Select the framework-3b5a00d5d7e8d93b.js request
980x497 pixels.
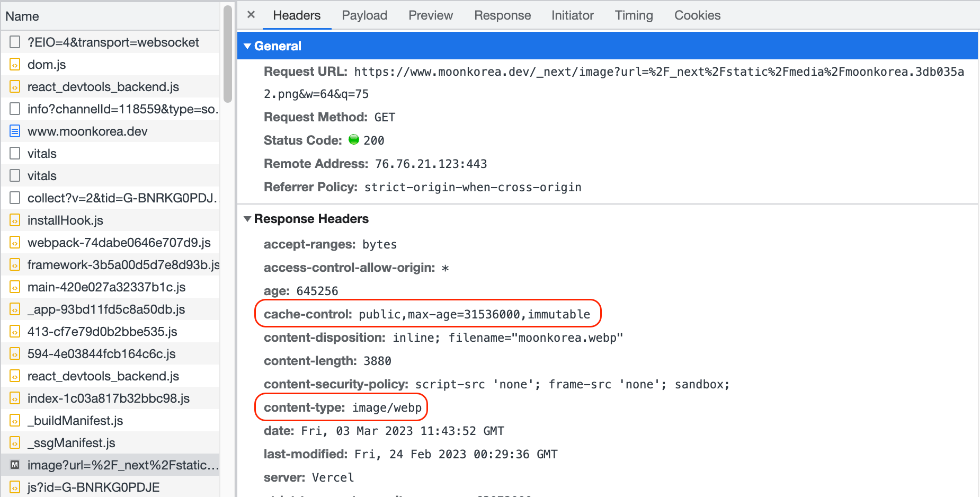click(x=123, y=265)
